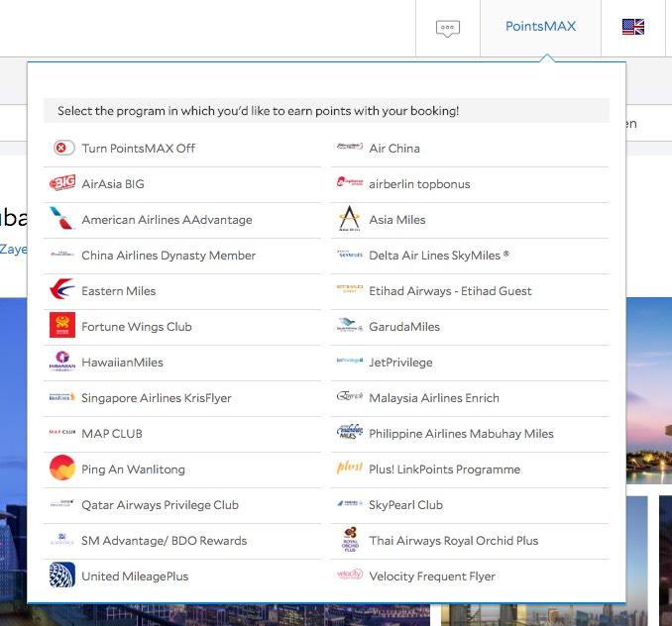Click the Royal Orchid Plus logo icon

click(350, 539)
